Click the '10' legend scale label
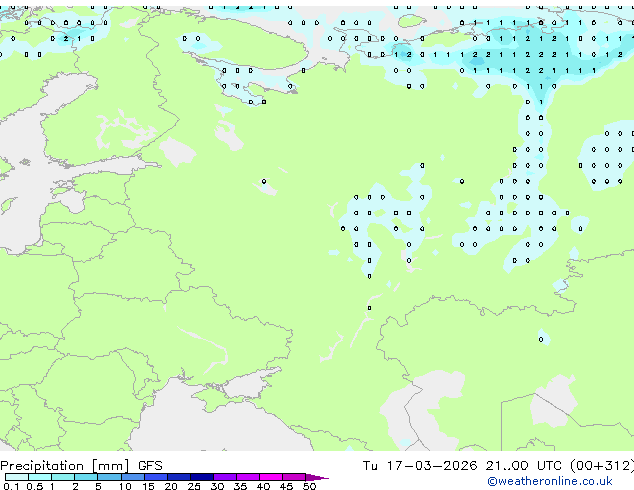The height and width of the screenshot is (490, 634). click(x=125, y=486)
